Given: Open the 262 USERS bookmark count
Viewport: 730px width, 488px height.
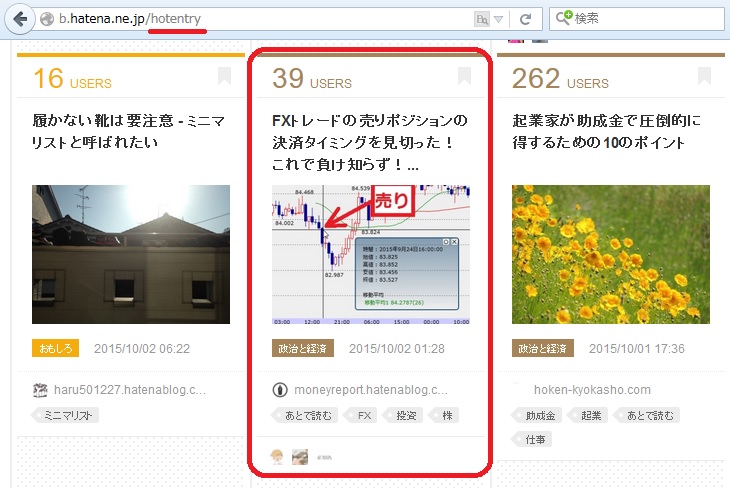Looking at the screenshot, I should [x=560, y=78].
